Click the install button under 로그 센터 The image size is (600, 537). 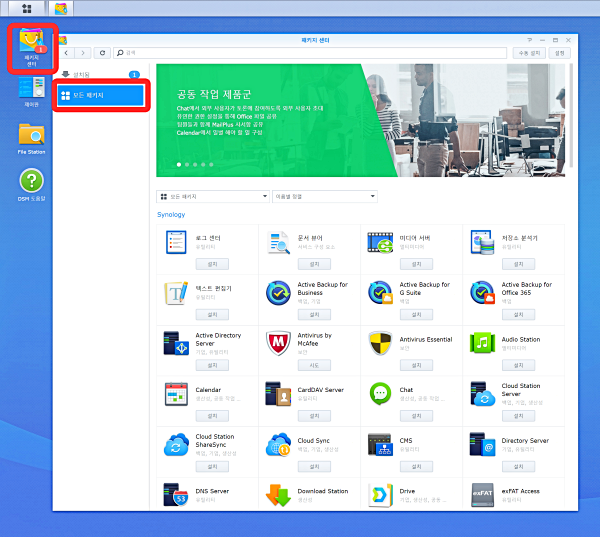(212, 264)
